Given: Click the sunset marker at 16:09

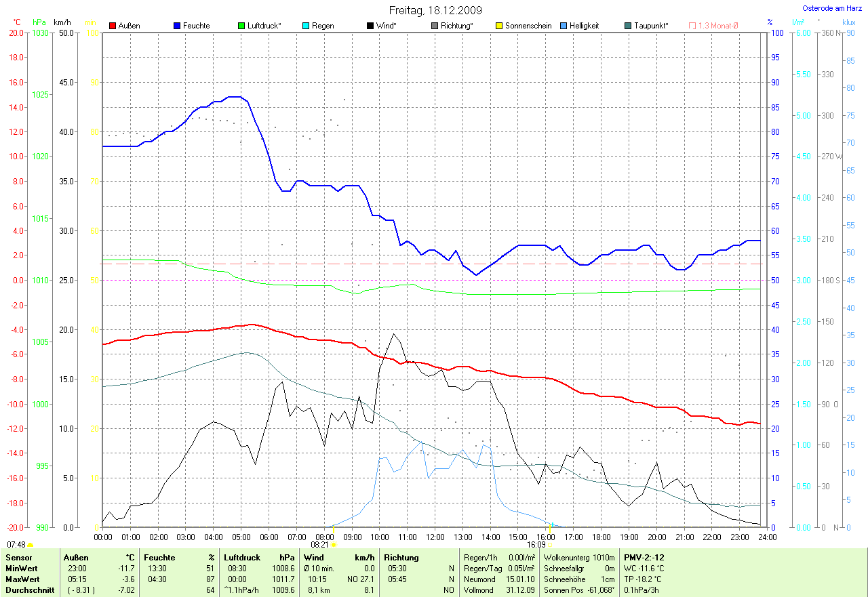Looking at the screenshot, I should tap(550, 544).
